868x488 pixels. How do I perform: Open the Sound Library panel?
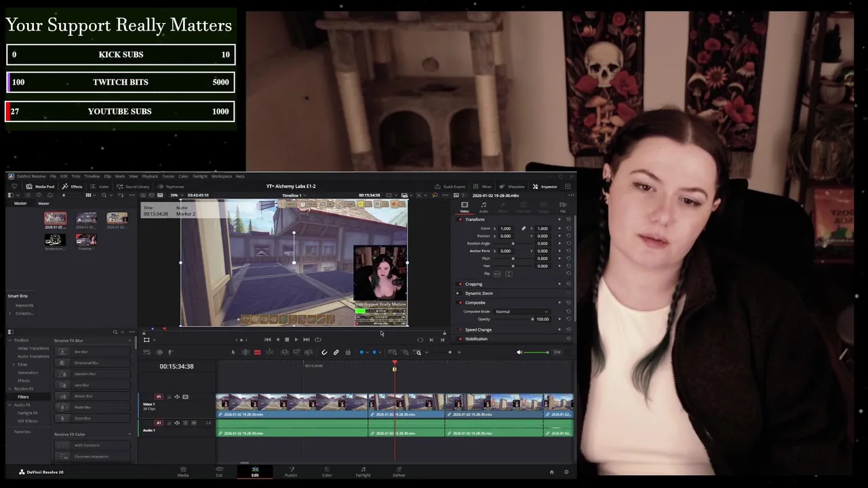133,186
